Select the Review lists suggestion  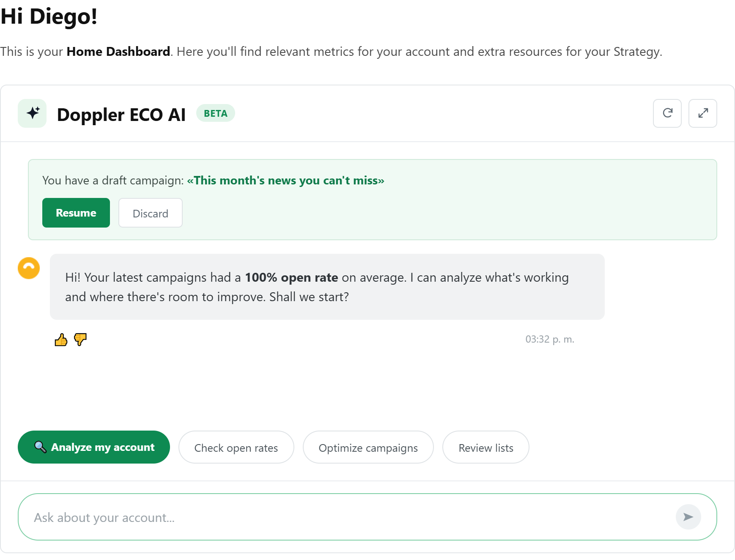(x=485, y=447)
